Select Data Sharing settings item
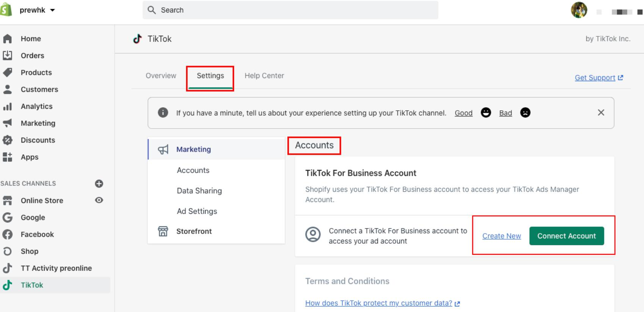 tap(199, 191)
